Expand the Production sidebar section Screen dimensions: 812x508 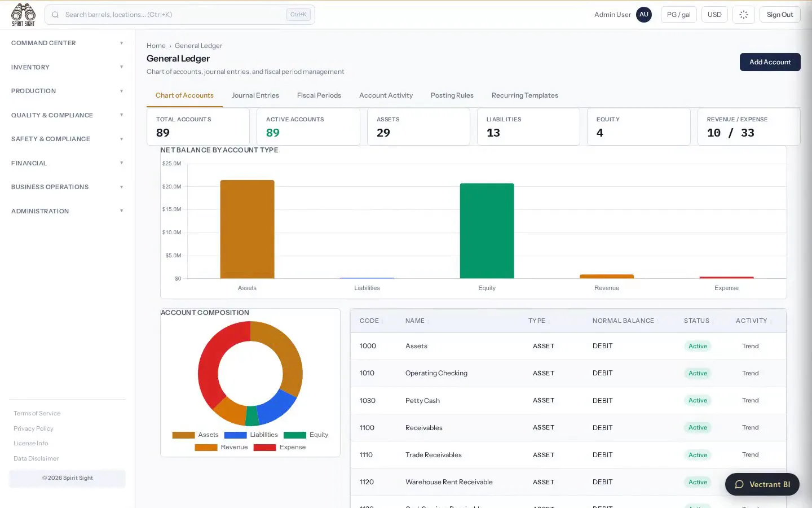point(67,91)
